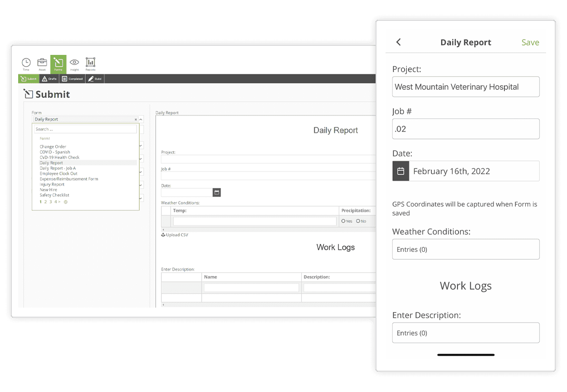Clear the Daily Report selection with the x
The width and height of the screenshot is (567, 392).
point(136,119)
